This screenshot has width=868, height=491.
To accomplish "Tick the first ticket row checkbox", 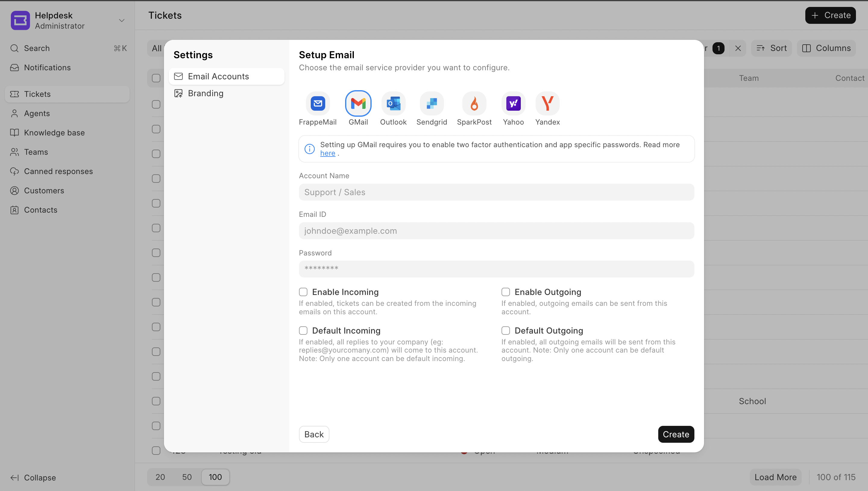I will (x=156, y=105).
